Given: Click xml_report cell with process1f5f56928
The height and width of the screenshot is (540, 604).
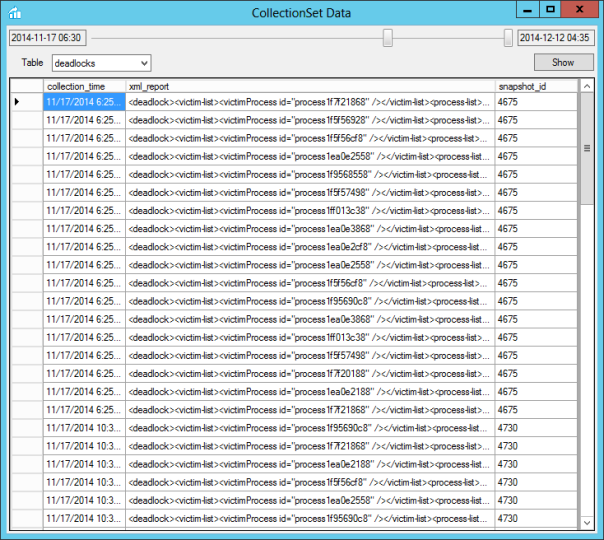Looking at the screenshot, I should [x=310, y=120].
